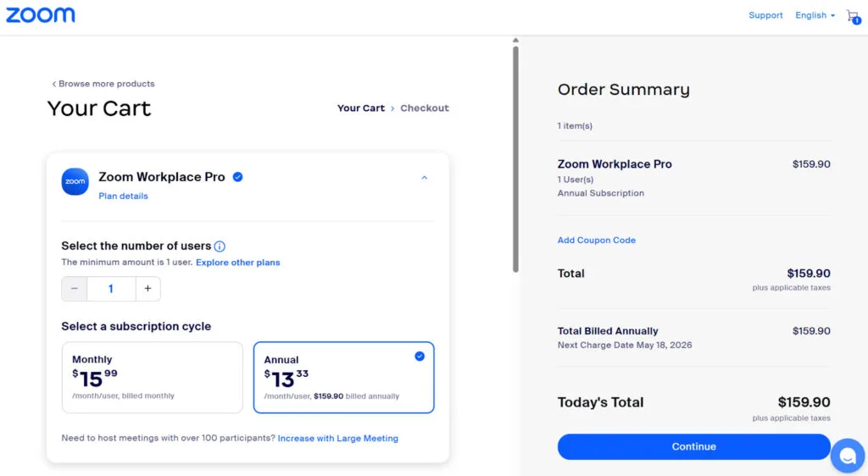Collapse the Zoom Workplace Pro card
The image size is (868, 476).
point(425,178)
